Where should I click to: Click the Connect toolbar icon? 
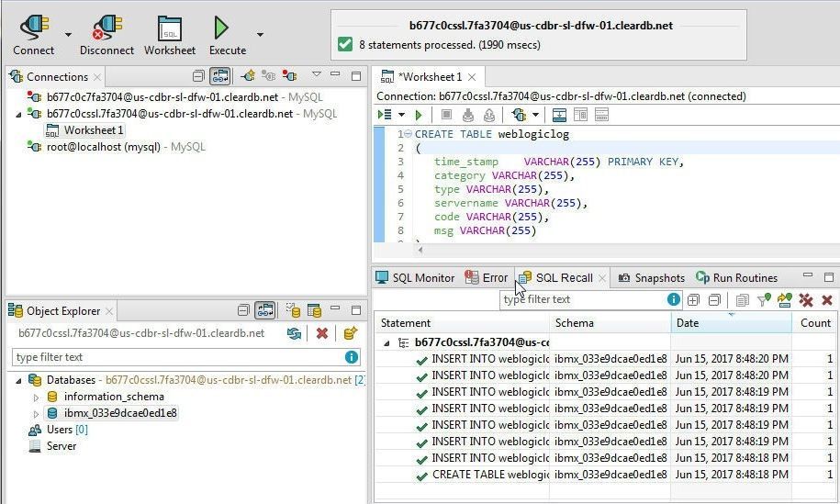(x=34, y=28)
